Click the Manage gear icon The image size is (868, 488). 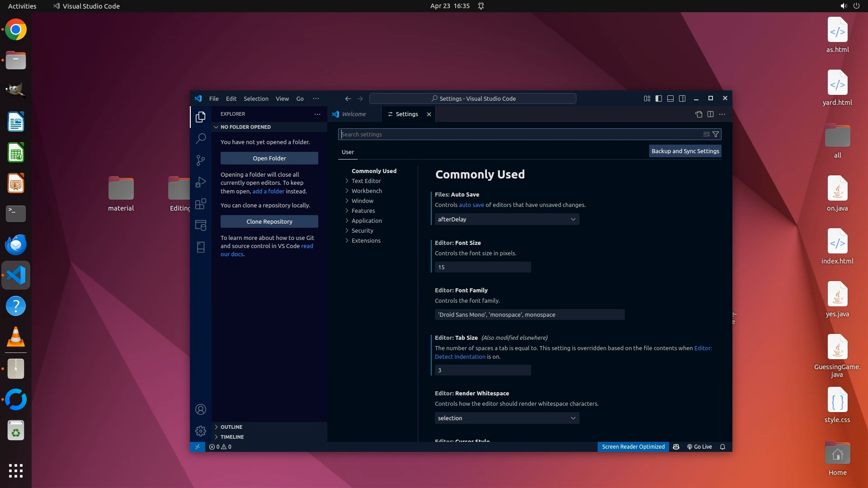tap(201, 431)
